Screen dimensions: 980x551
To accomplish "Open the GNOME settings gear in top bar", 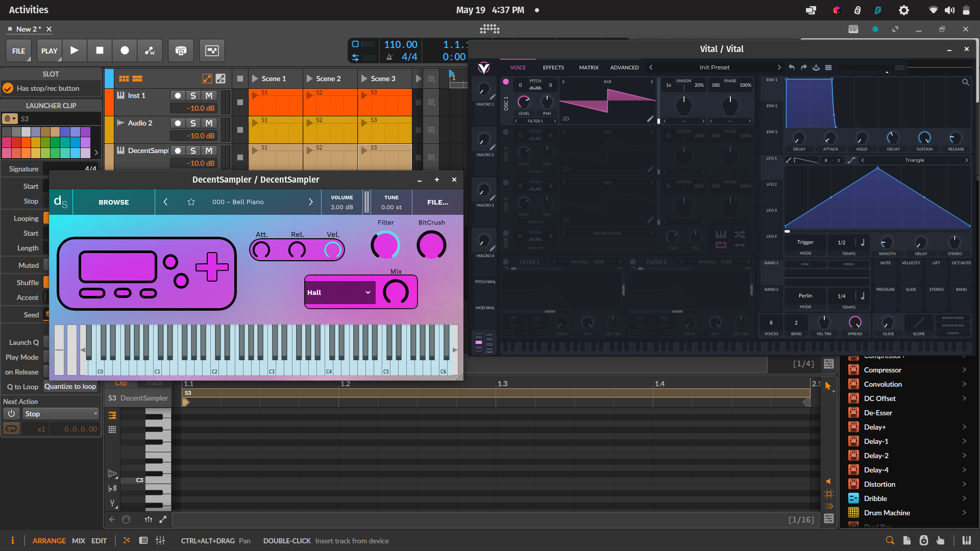I will click(x=904, y=10).
